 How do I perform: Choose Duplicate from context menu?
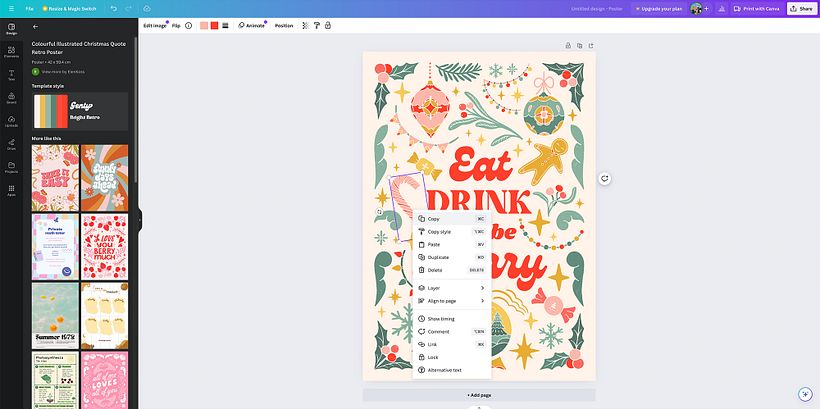(452, 257)
